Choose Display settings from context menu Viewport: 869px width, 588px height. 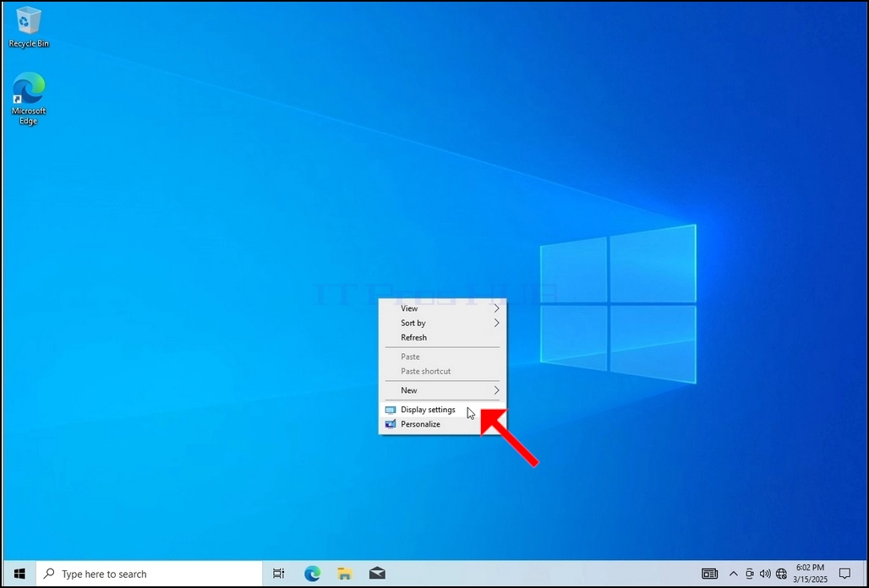[x=442, y=410]
